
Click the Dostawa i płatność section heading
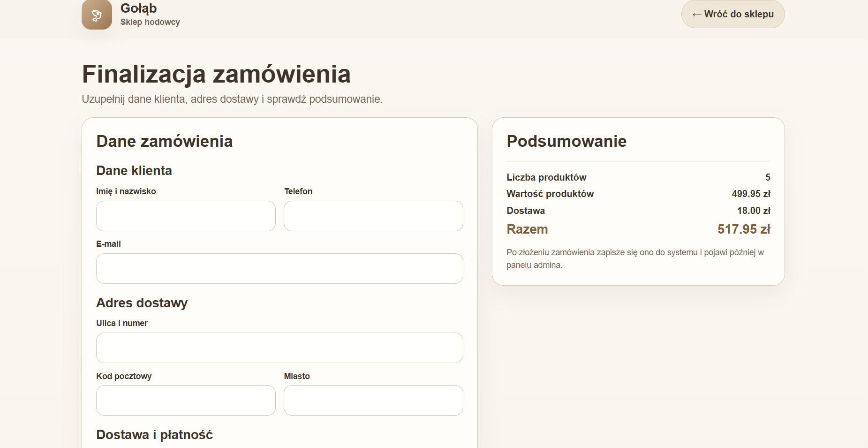pos(154,434)
